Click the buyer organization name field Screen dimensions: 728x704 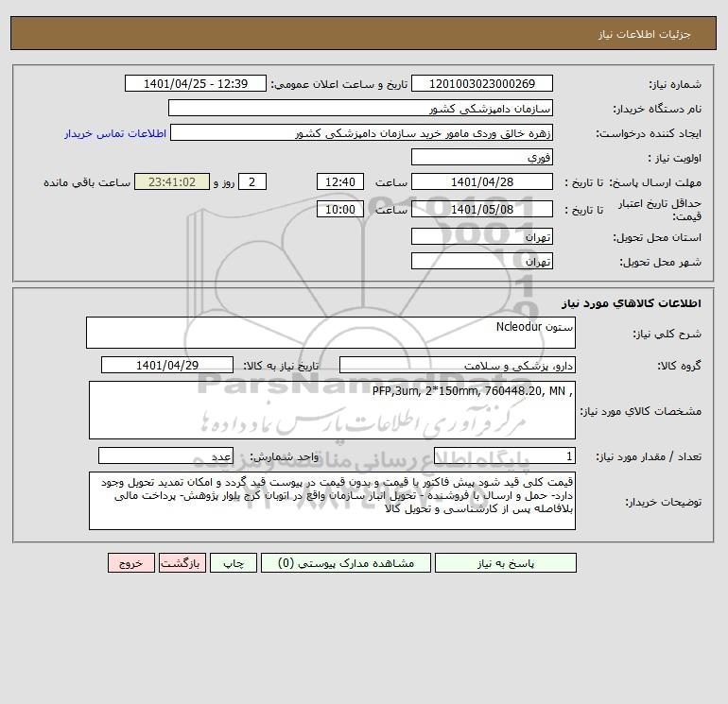(x=360, y=108)
